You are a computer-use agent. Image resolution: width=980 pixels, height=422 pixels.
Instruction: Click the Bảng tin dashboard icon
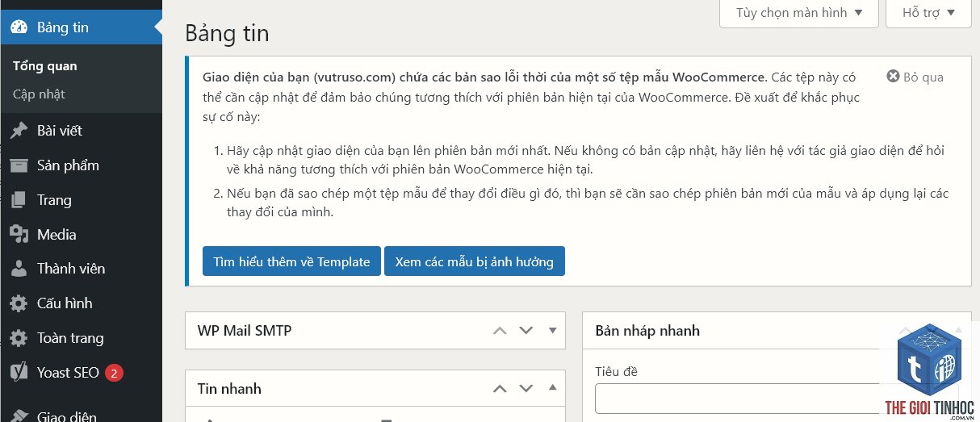click(x=19, y=27)
